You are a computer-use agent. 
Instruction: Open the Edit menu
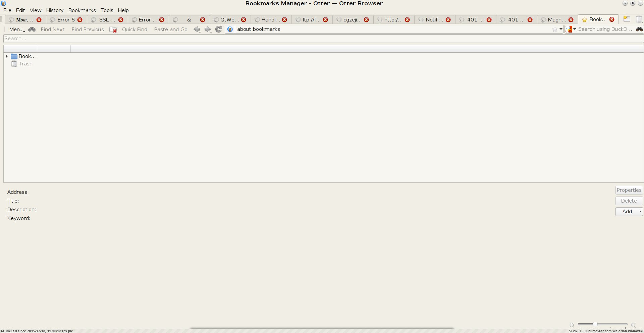(20, 10)
